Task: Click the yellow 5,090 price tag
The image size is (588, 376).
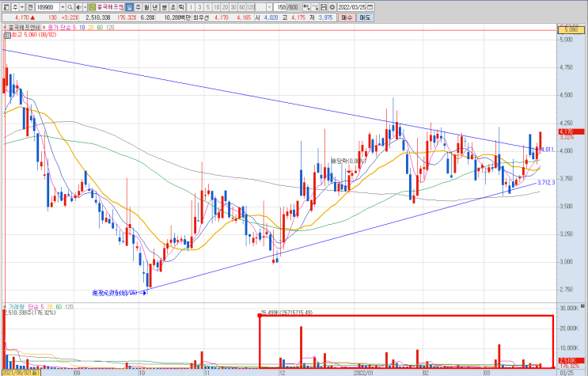Action: tap(571, 29)
